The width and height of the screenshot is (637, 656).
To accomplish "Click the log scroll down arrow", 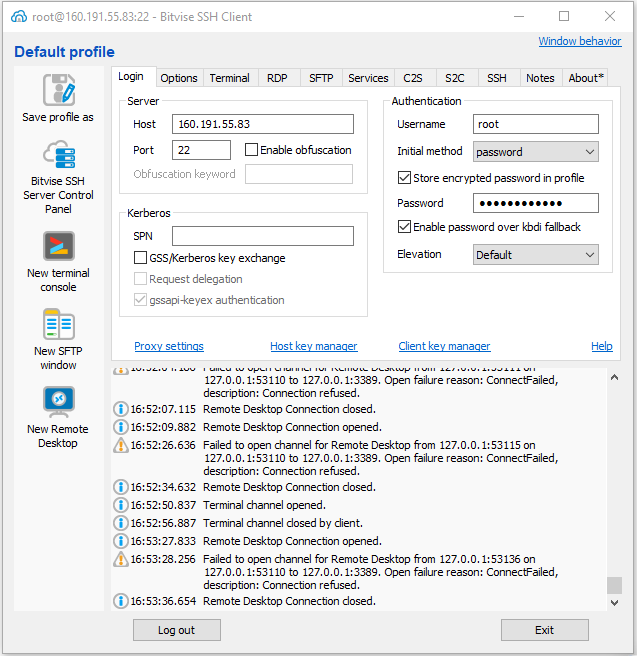I will pyautogui.click(x=614, y=603).
